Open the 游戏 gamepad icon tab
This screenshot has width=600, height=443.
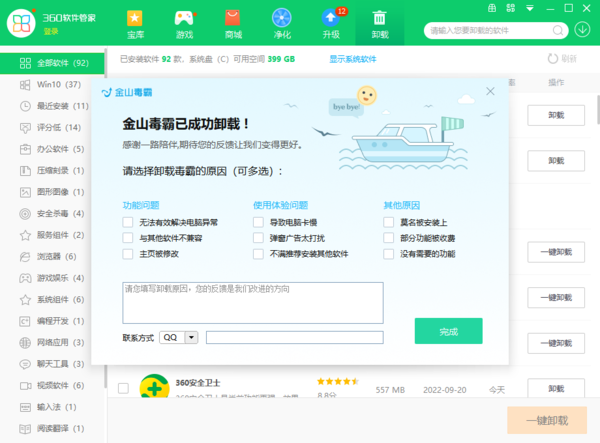tap(184, 24)
